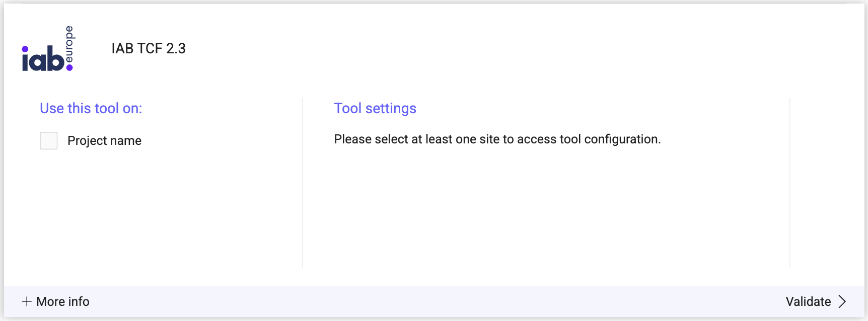This screenshot has width=868, height=321.
Task: Click the vertical divider right of the settings panel
Action: click(x=790, y=182)
